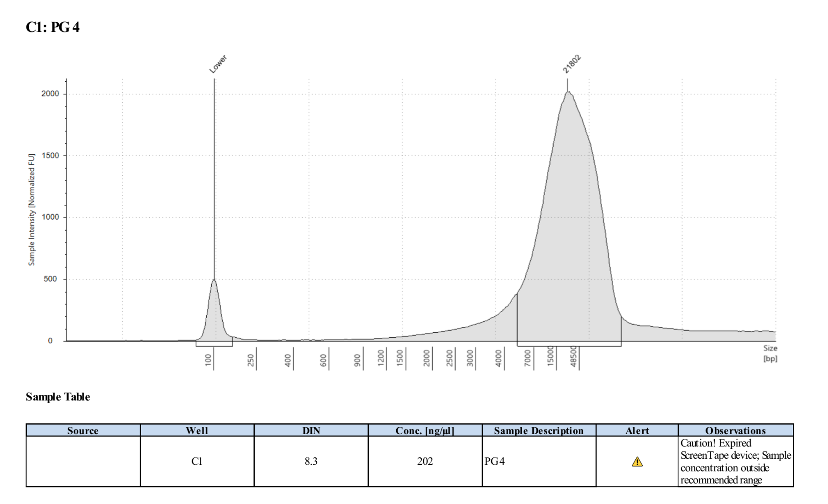The width and height of the screenshot is (828, 504).
Task: Click the y-axis value 500
Action: pyautogui.click(x=51, y=279)
